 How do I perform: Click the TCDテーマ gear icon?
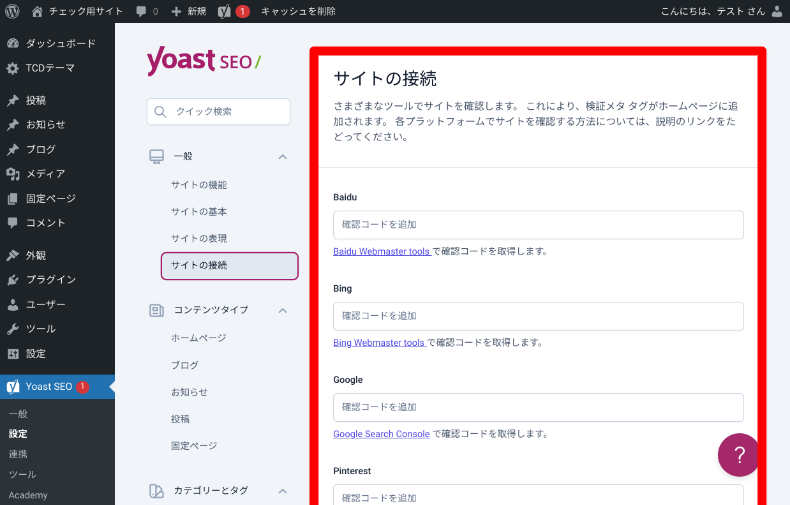click(13, 68)
